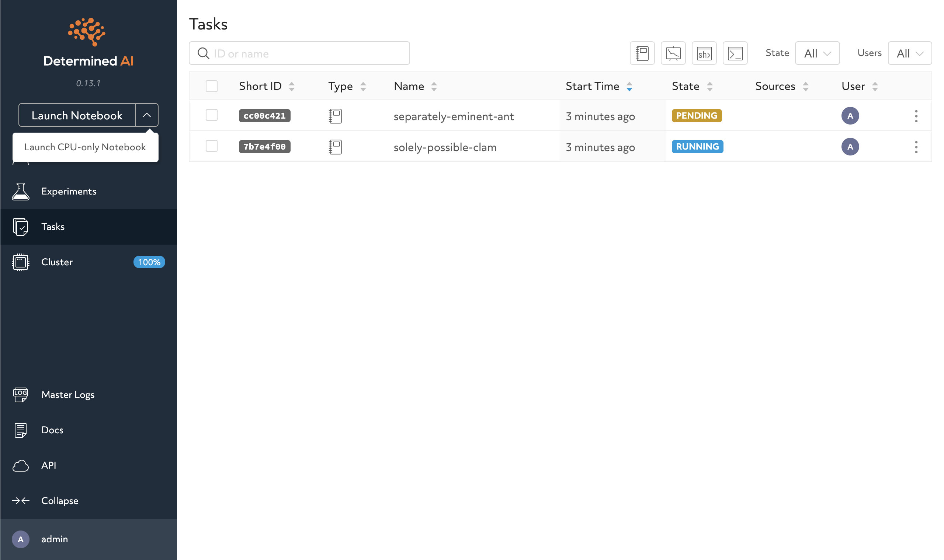The width and height of the screenshot is (944, 560).
Task: Click the API cloud icon
Action: click(21, 466)
